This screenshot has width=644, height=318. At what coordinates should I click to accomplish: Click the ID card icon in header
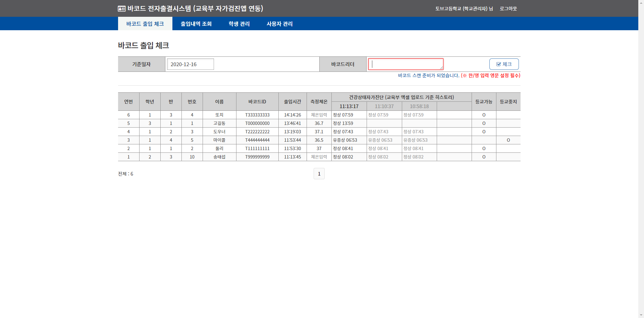pos(122,9)
